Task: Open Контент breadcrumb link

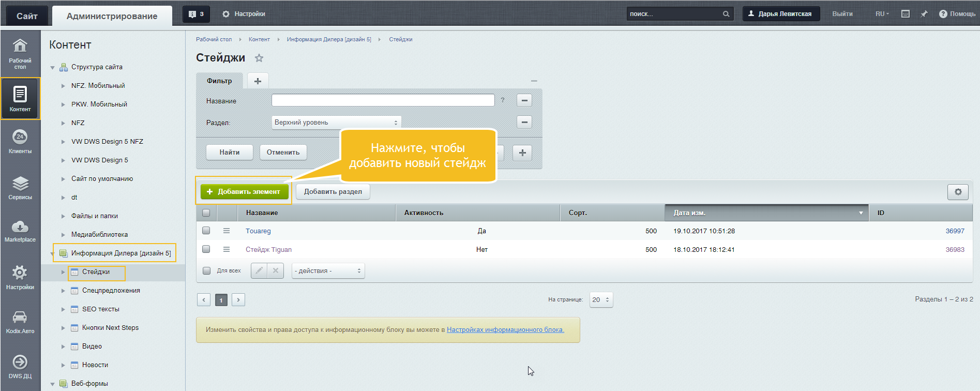Action: 259,39
